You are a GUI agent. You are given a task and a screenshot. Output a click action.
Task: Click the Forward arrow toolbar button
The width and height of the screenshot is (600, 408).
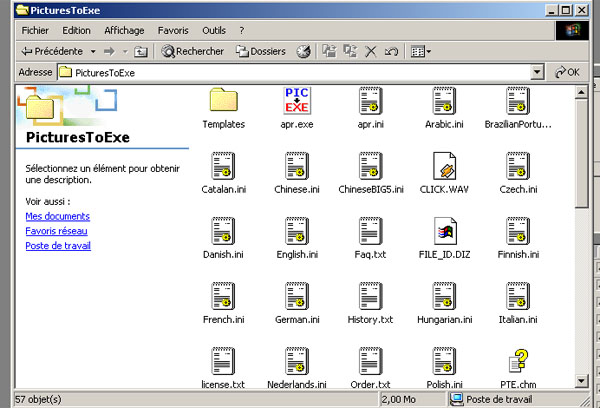(x=109, y=51)
